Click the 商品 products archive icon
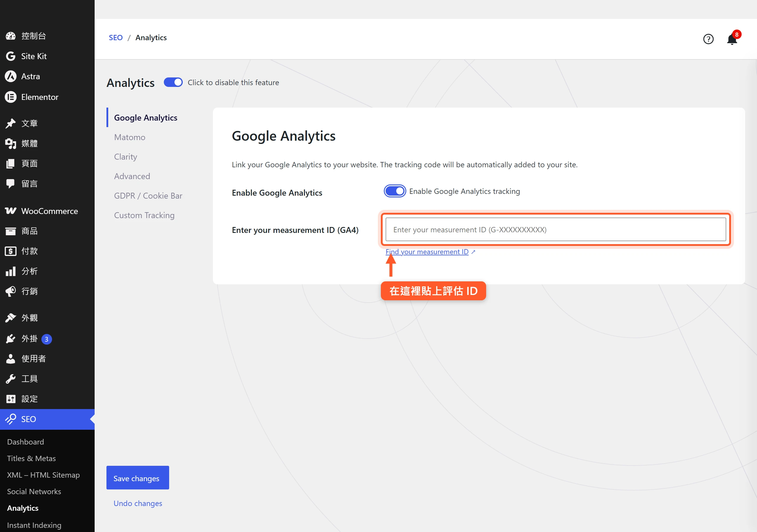 click(x=11, y=231)
